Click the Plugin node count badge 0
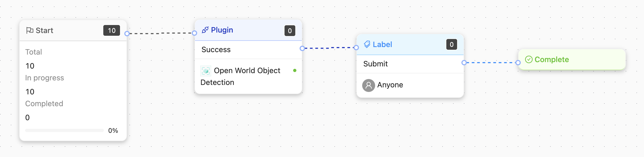 pos(290,31)
